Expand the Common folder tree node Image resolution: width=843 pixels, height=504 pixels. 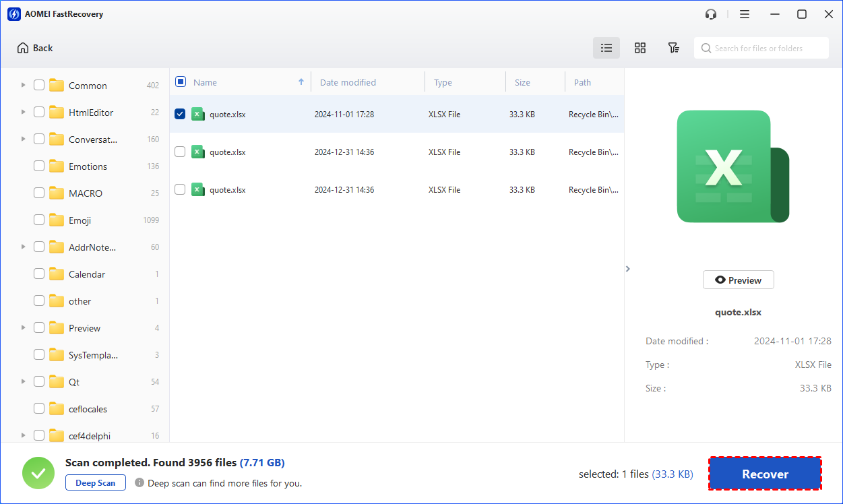24,85
